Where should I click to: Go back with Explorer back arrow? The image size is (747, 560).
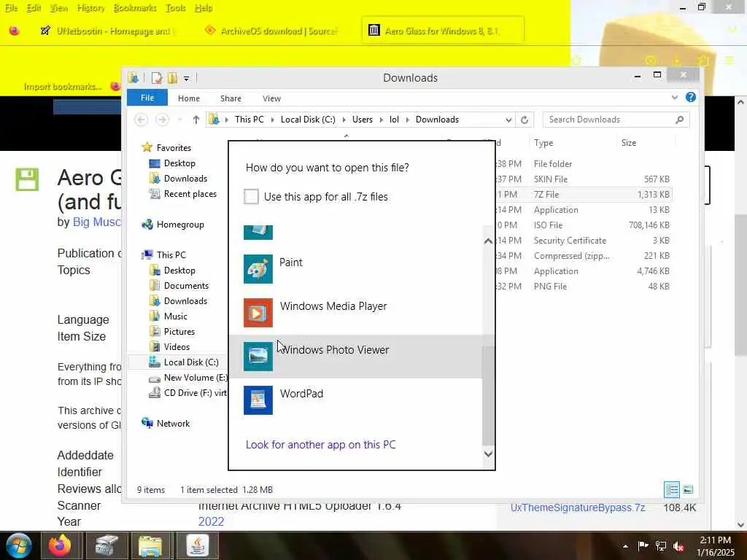141,120
